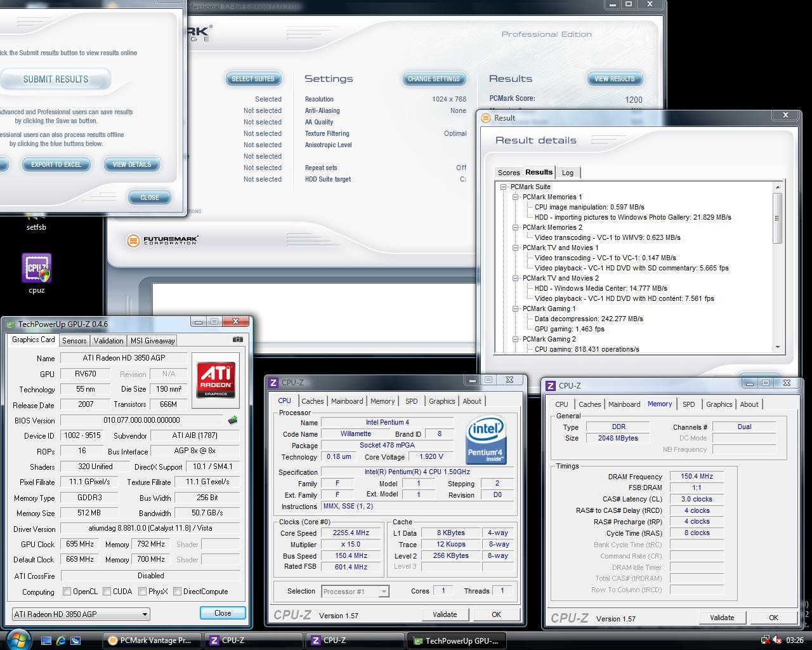Click the Export to Excel button

[56, 164]
